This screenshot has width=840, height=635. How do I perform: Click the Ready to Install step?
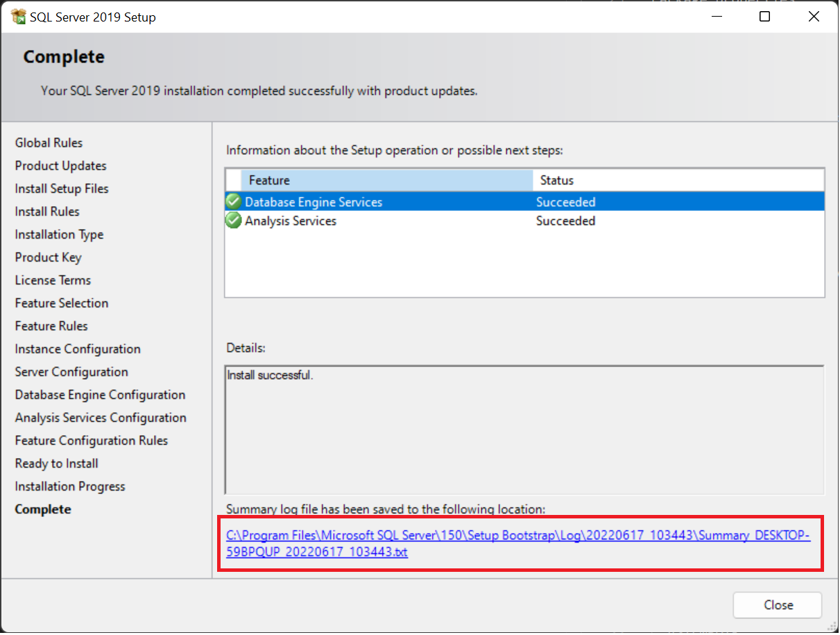pos(56,464)
